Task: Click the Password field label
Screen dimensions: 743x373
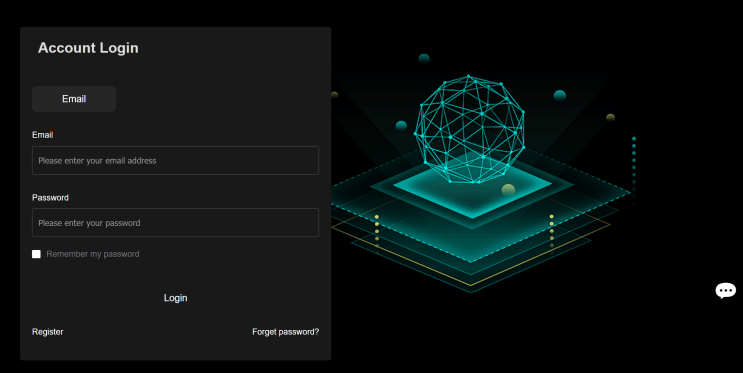Action: point(50,198)
